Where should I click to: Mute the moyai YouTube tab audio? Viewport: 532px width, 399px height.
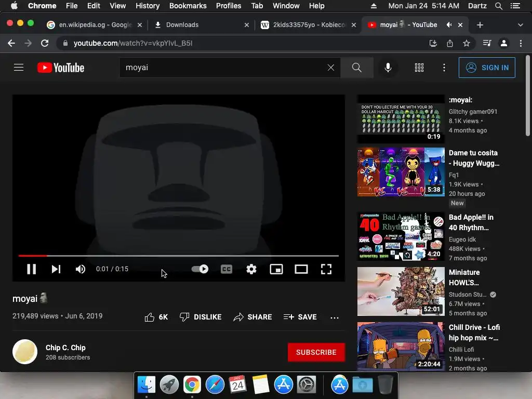[449, 25]
